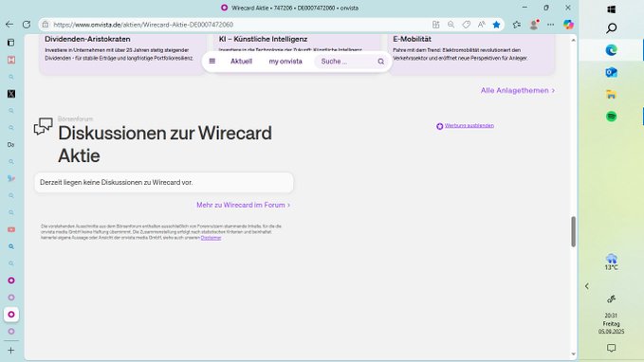Click Microsoft Edge on the taskbar
644x362 pixels.
(x=611, y=50)
